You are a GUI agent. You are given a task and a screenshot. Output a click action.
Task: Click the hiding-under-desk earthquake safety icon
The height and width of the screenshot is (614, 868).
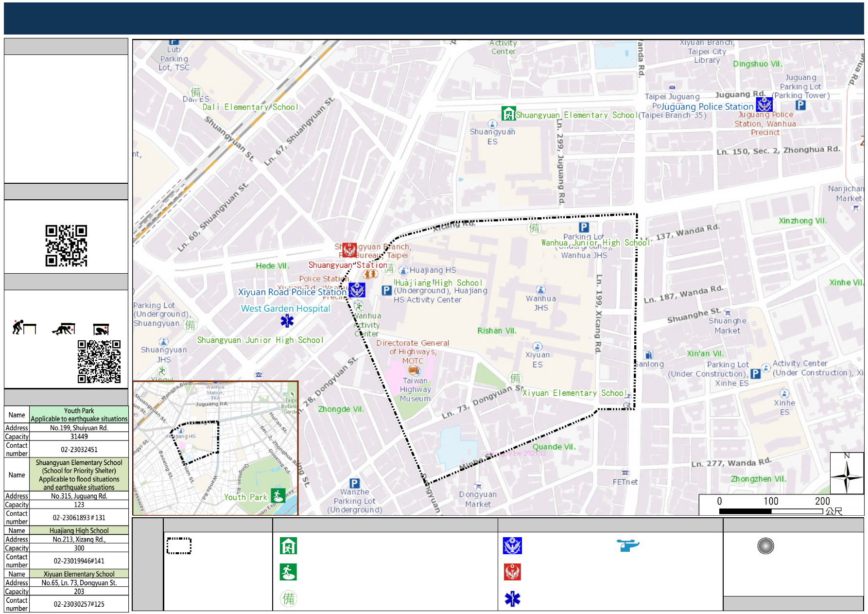(x=101, y=330)
